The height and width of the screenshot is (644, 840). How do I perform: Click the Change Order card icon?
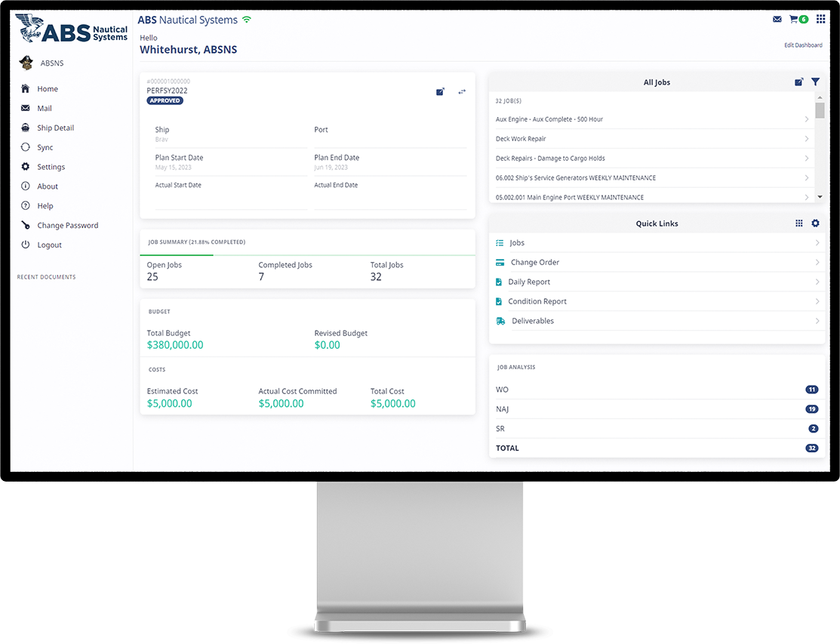pyautogui.click(x=500, y=262)
